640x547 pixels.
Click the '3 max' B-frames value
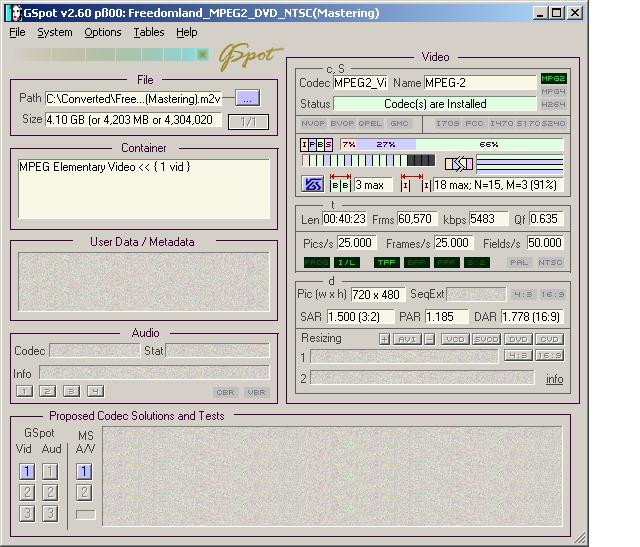pos(373,185)
